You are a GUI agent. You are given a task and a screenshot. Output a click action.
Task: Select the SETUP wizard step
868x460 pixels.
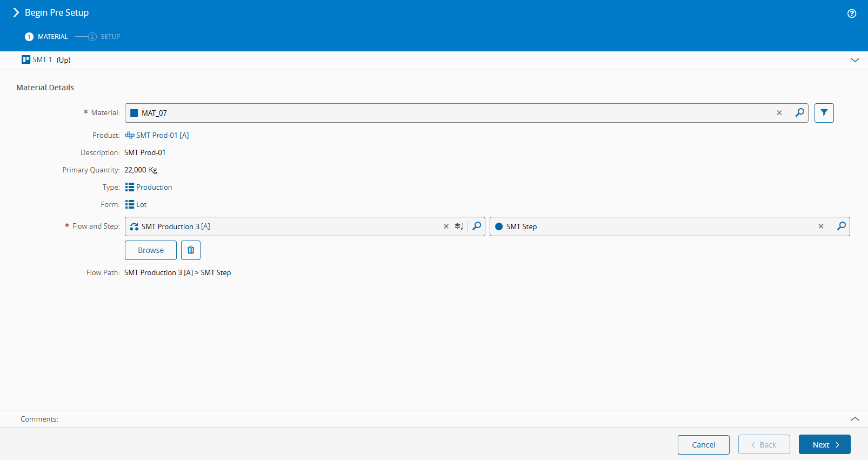point(104,37)
